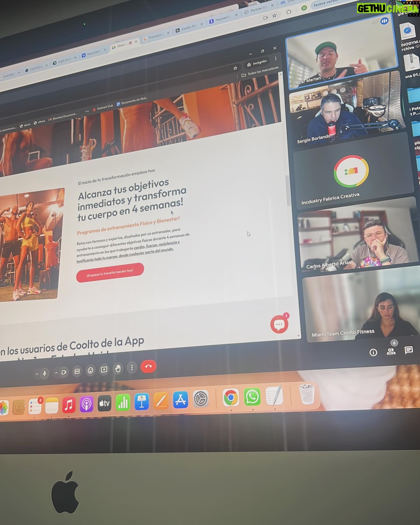Click the audio indicator on Oscar's tile
The image size is (420, 525).
[384, 21]
